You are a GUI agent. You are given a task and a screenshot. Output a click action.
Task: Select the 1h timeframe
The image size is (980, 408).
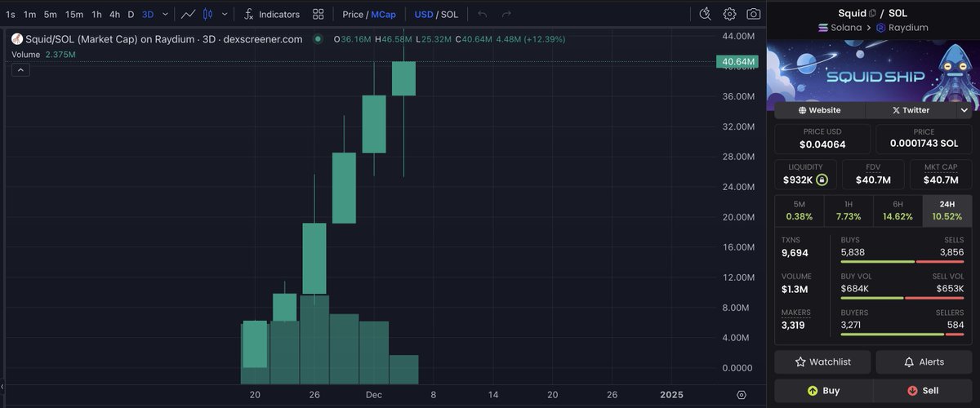click(x=96, y=15)
